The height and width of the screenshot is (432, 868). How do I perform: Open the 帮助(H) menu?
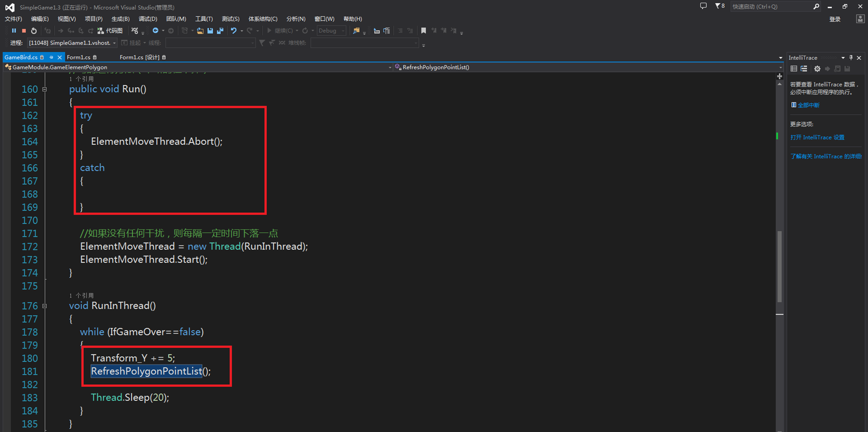(x=353, y=19)
